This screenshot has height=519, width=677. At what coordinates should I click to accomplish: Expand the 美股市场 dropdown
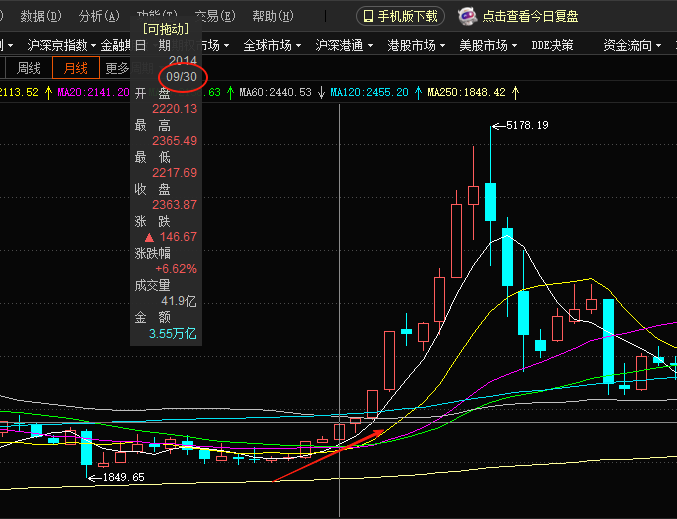click(489, 45)
